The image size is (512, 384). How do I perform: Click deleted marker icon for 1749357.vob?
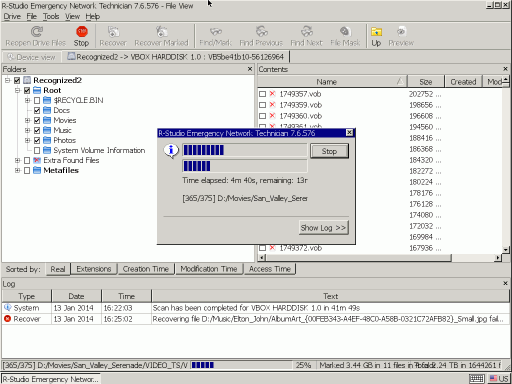[272, 94]
